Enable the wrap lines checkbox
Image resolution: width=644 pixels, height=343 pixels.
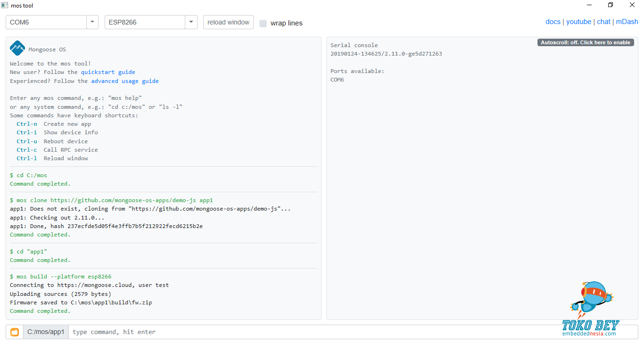click(263, 24)
